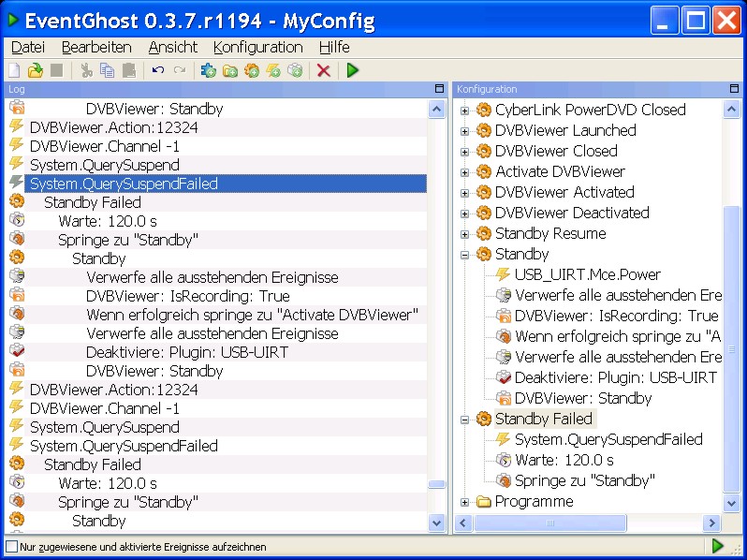
Task: Maximize the Log panel with its header icon
Action: (x=439, y=89)
